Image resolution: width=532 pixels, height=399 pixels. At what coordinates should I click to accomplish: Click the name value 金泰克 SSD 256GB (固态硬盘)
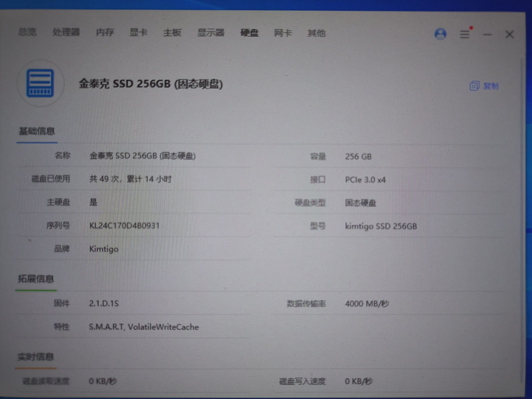click(143, 156)
